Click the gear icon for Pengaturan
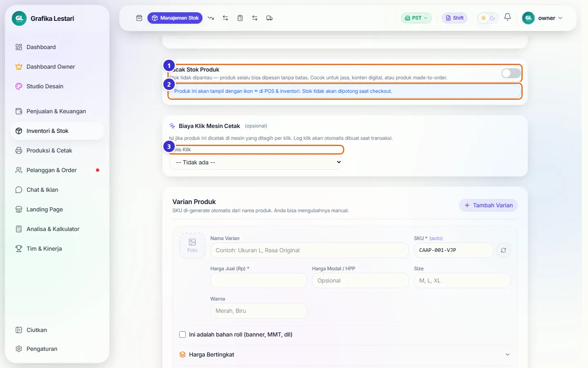The image size is (588, 368). pos(19,349)
